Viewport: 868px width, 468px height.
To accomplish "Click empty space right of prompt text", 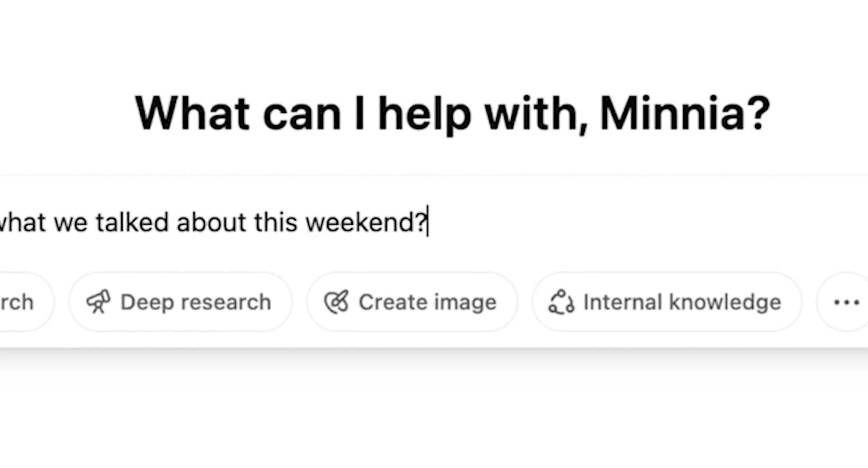I will (644, 222).
